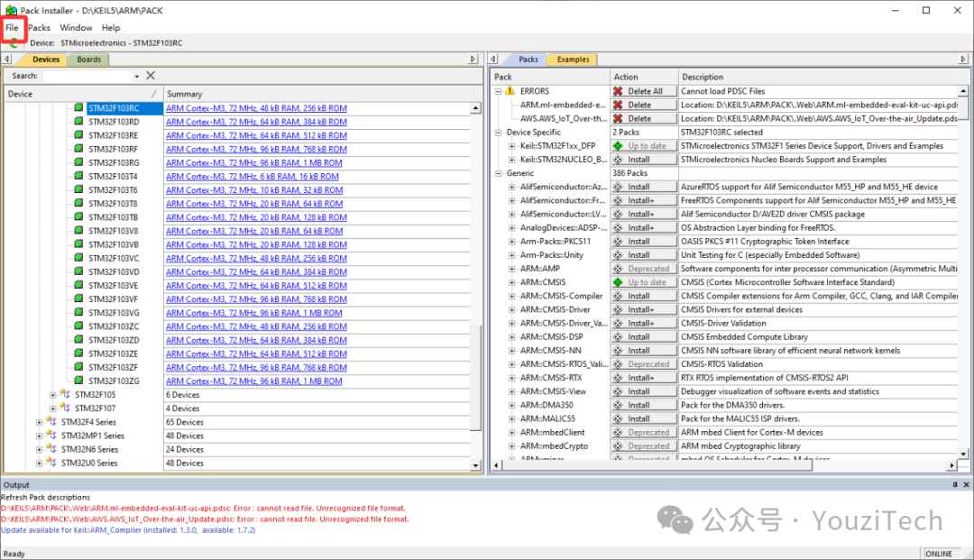Click the ERRORS warning triangle icon

click(x=510, y=91)
